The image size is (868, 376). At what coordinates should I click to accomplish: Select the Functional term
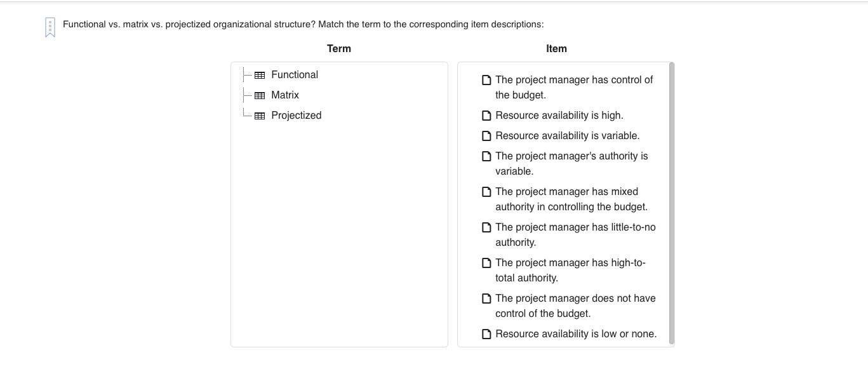(295, 74)
